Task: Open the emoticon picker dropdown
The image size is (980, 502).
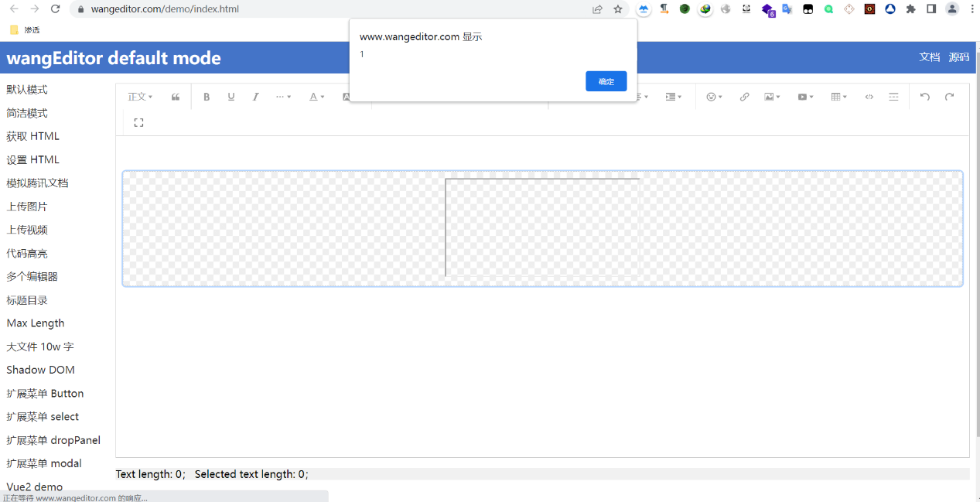Action: coord(714,97)
